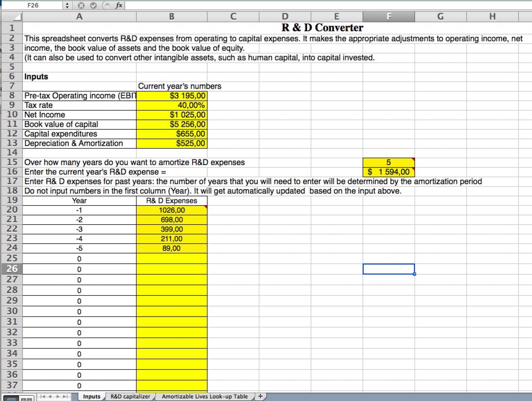Select the $1 025,00 net income cell
This screenshot has height=401, width=532.
(172, 115)
